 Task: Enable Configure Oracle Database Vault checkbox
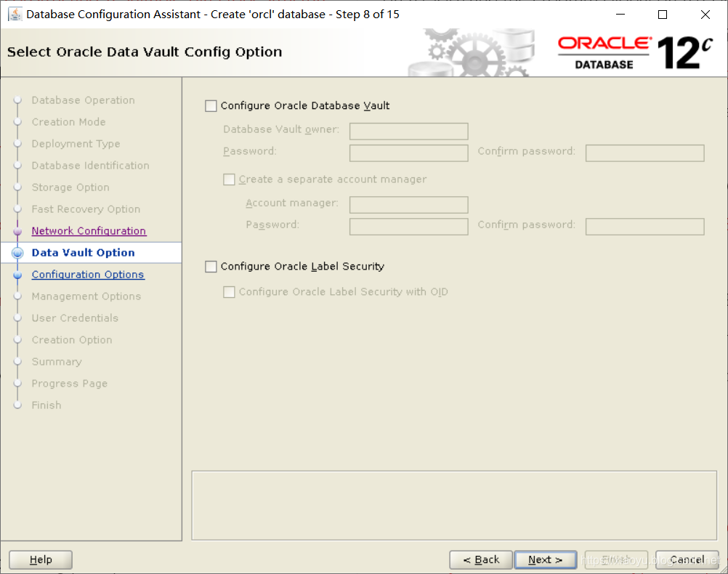[211, 106]
